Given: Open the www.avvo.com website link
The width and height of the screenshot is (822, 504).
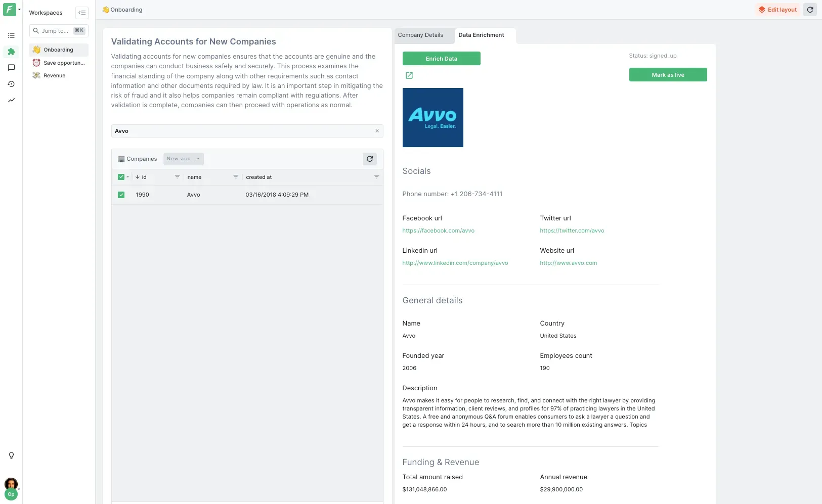Looking at the screenshot, I should point(568,263).
